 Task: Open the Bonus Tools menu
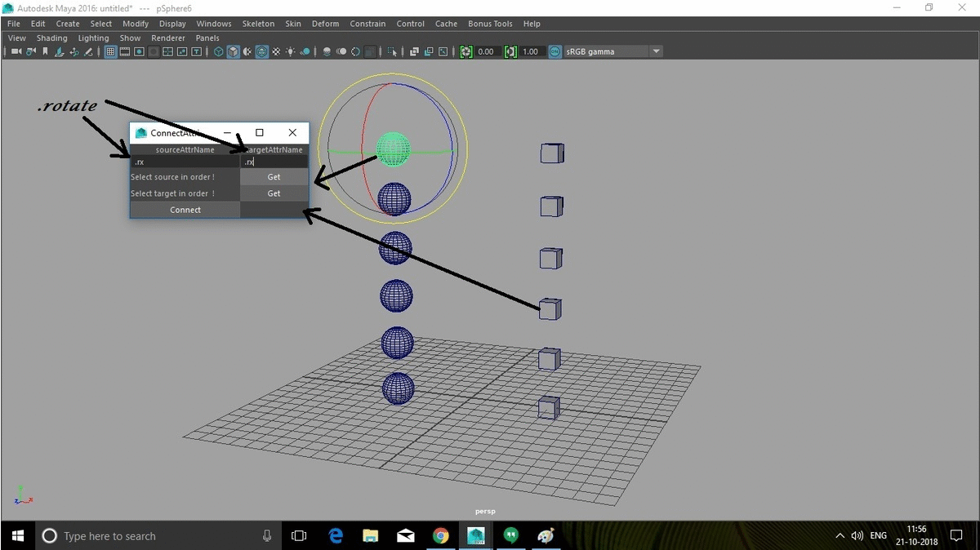[x=490, y=23]
